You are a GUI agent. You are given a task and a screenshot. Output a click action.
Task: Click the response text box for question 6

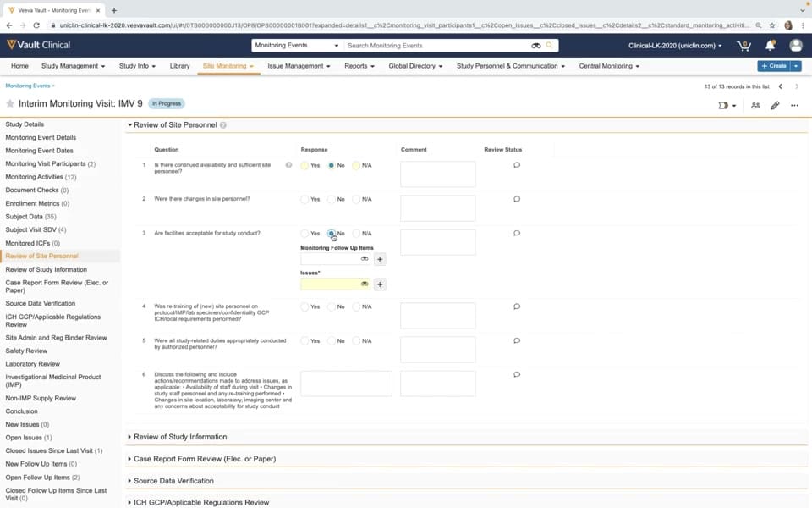click(346, 384)
